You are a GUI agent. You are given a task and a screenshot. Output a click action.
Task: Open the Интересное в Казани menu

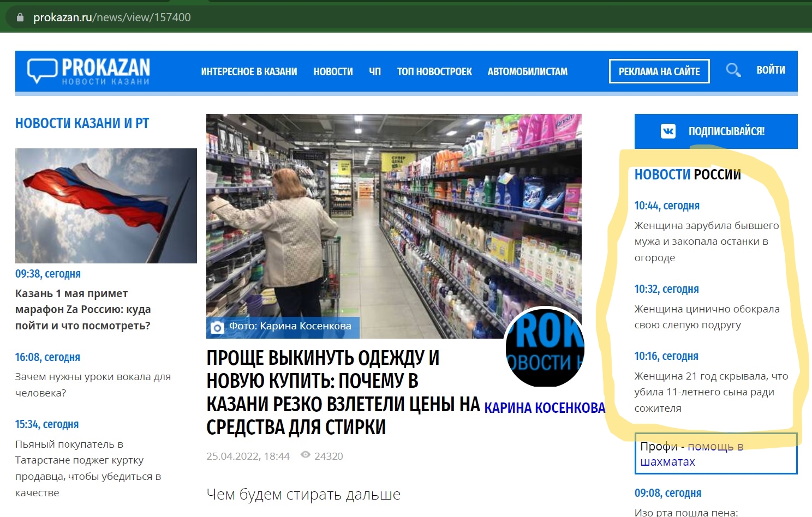pos(249,71)
